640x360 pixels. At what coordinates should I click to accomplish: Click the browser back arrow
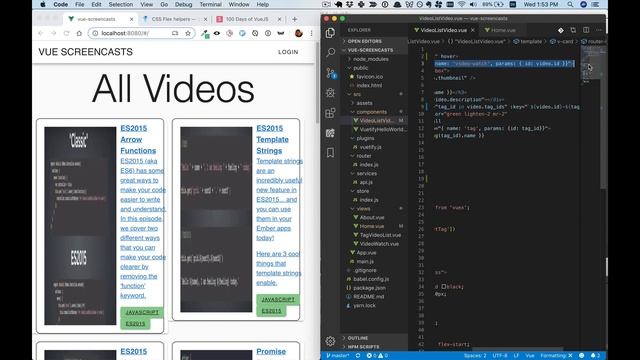pyautogui.click(x=40, y=33)
